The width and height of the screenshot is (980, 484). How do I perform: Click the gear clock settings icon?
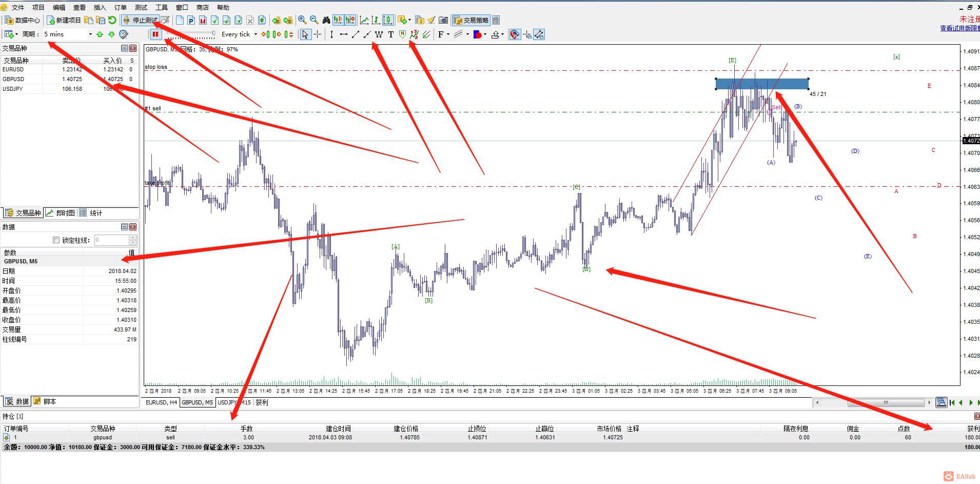click(x=123, y=34)
